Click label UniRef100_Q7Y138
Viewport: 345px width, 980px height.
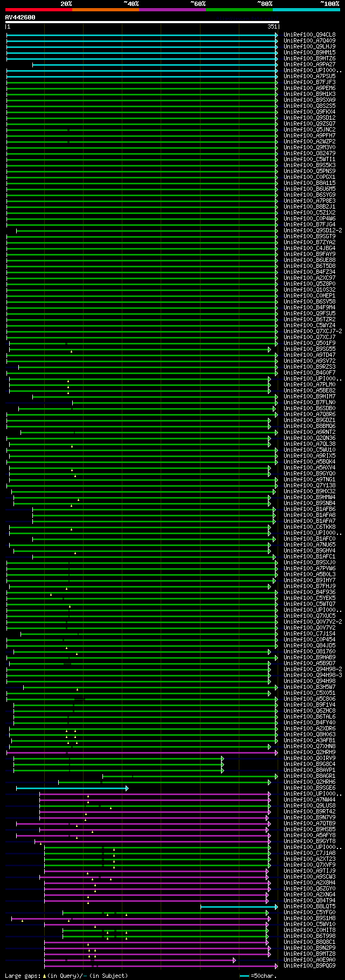tap(309, 486)
